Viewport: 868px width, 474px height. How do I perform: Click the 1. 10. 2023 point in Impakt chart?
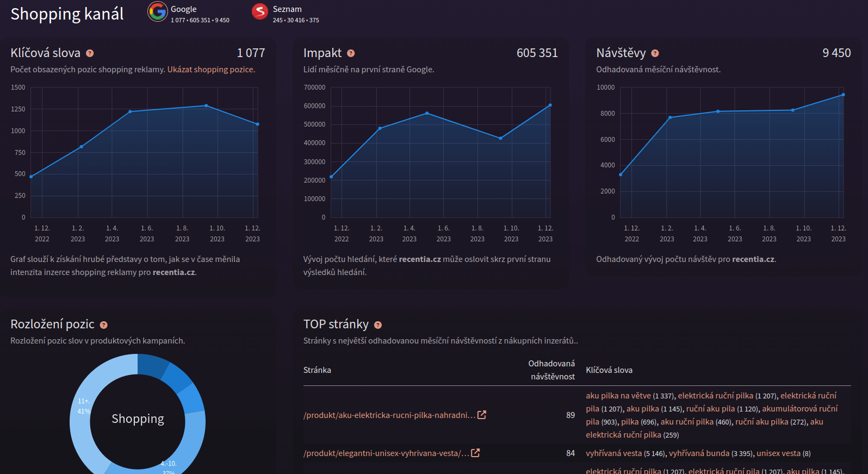coord(500,139)
